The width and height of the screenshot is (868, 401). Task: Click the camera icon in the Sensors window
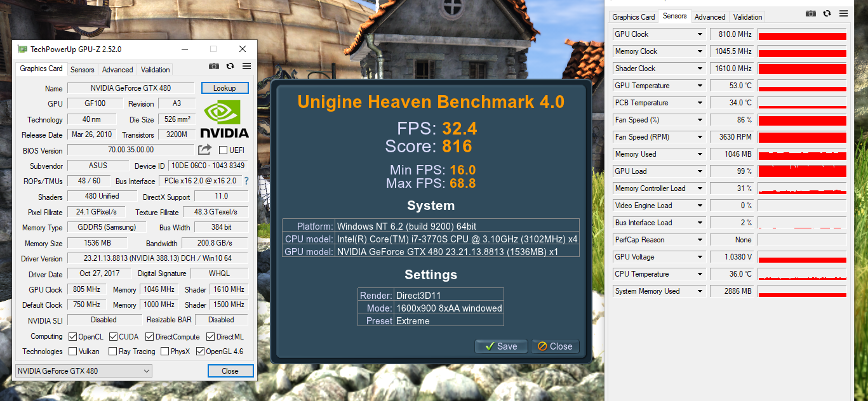[811, 13]
